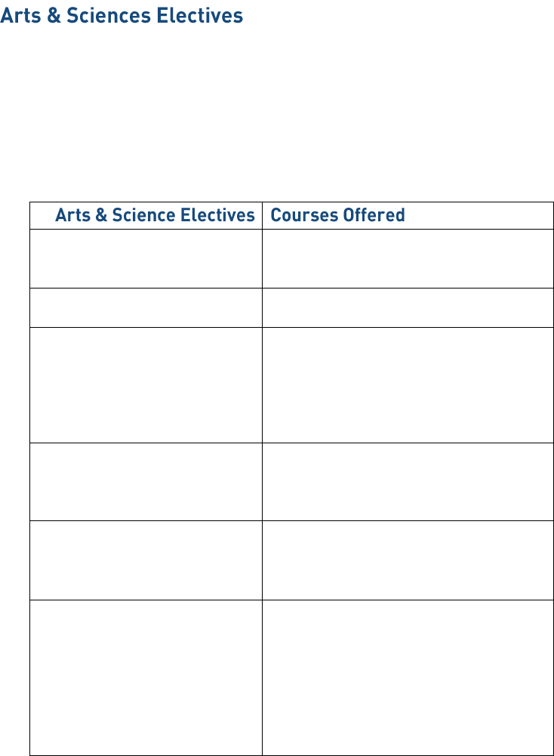Select last-row cell under Courses Offered
This screenshot has height=756, width=554.
pos(408,677)
